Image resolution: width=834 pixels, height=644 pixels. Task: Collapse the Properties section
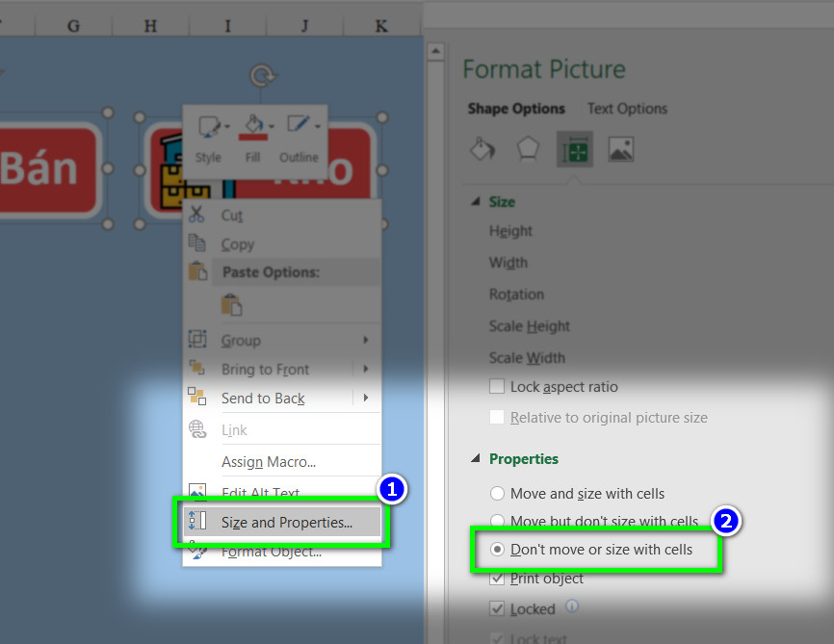pyautogui.click(x=476, y=458)
